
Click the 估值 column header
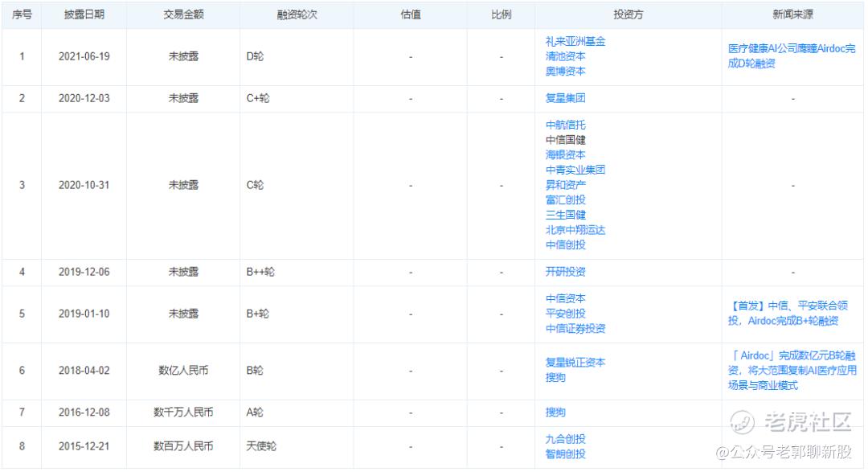(411, 15)
